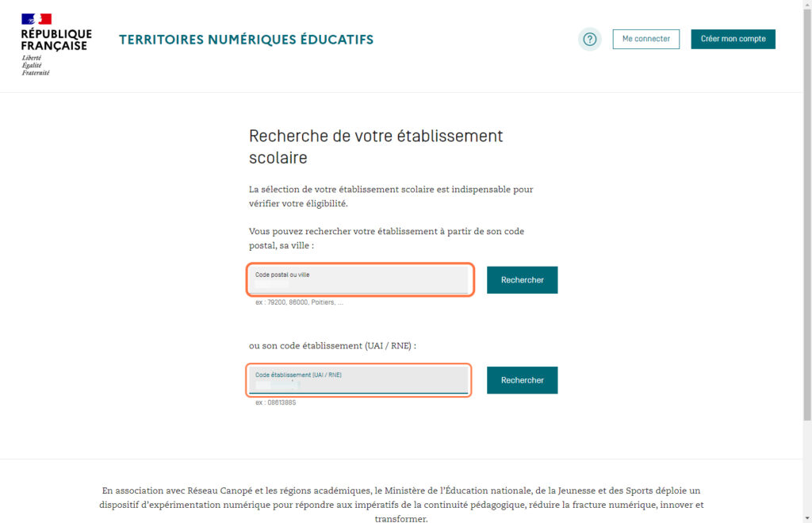Open the Territoires Numériques Éducatifs site title
Image resolution: width=812 pixels, height=523 pixels.
click(246, 40)
